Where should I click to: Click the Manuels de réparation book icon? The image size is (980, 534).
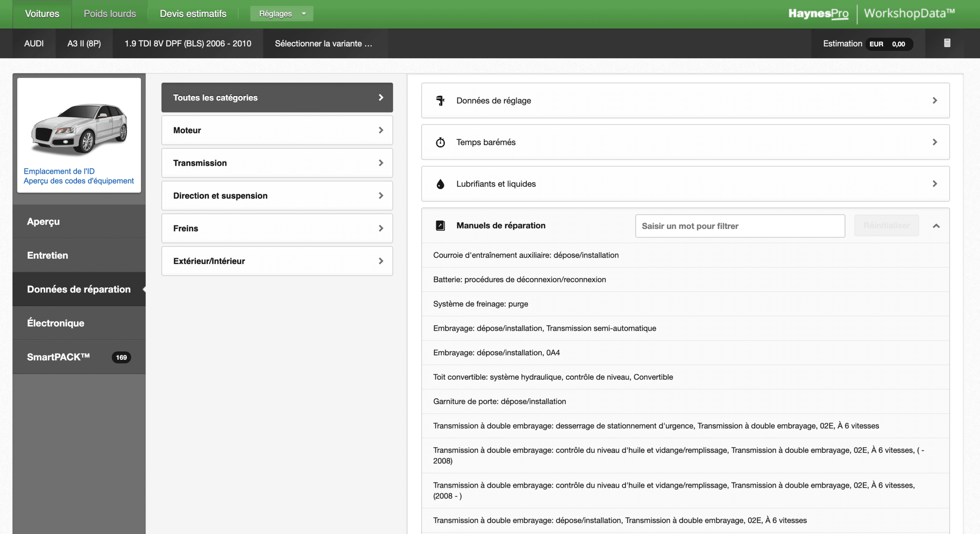click(440, 225)
